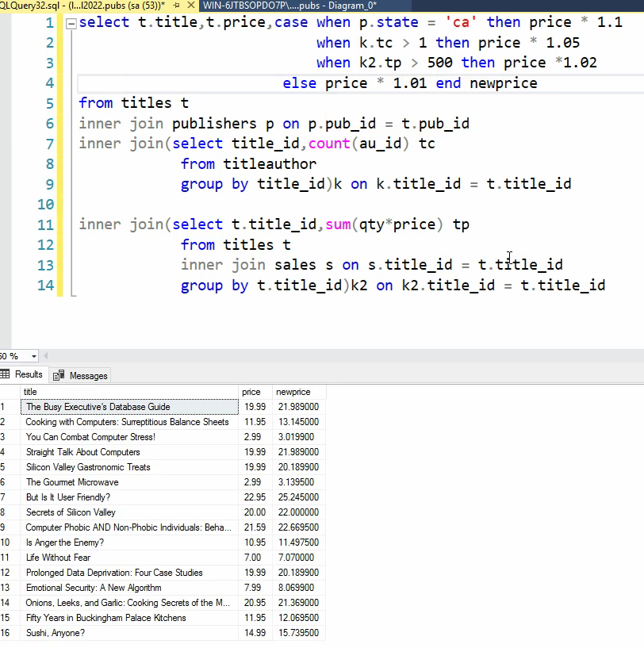Place cursor on "sum" function in line 11
The width and height of the screenshot is (644, 648).
[x=338, y=224]
